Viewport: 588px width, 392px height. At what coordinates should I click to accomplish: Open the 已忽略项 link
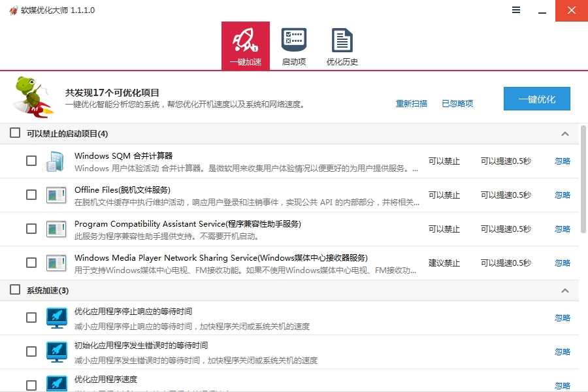(457, 103)
